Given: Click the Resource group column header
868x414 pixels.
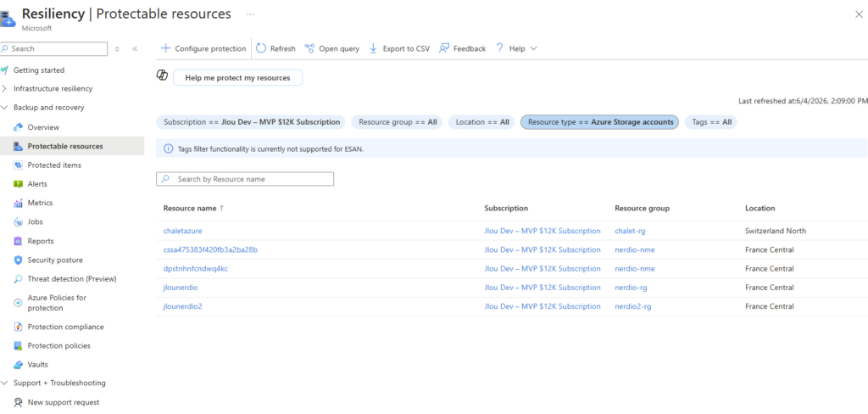Looking at the screenshot, I should click(643, 209).
